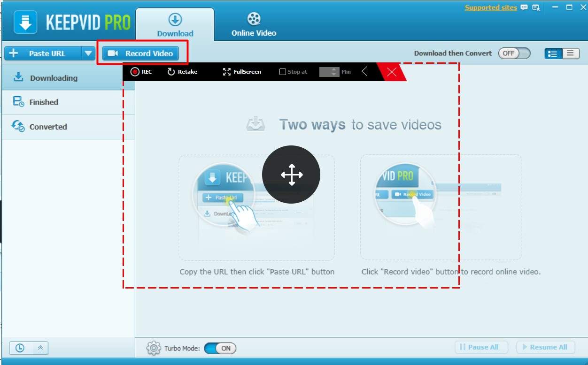Viewport: 588px width, 365px height.
Task: Click Retake to redo the recording
Action: (x=182, y=72)
